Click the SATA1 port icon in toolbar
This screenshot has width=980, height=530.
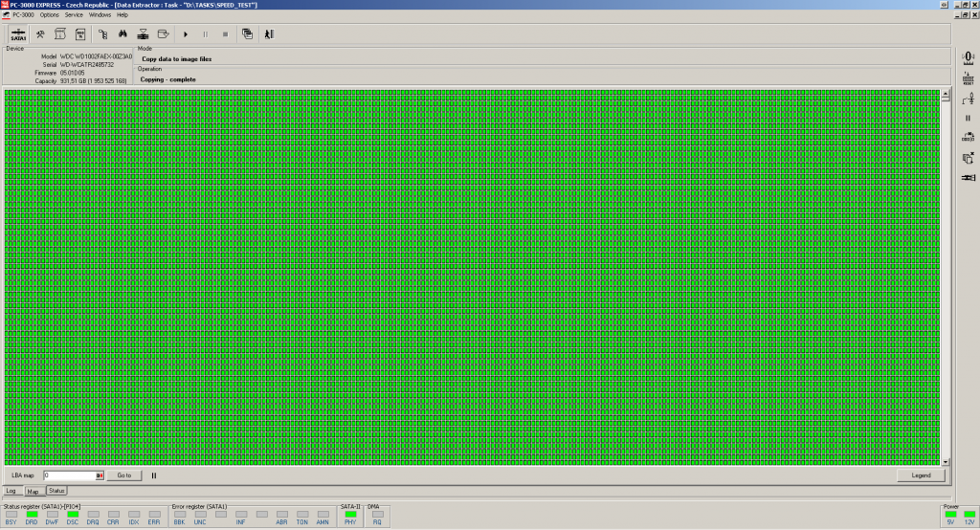pyautogui.click(x=18, y=34)
